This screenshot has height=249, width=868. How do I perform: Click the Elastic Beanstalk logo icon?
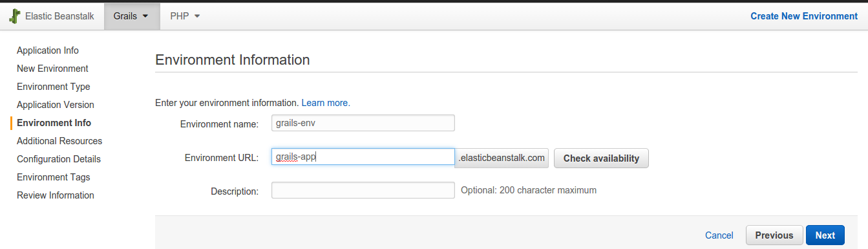15,16
